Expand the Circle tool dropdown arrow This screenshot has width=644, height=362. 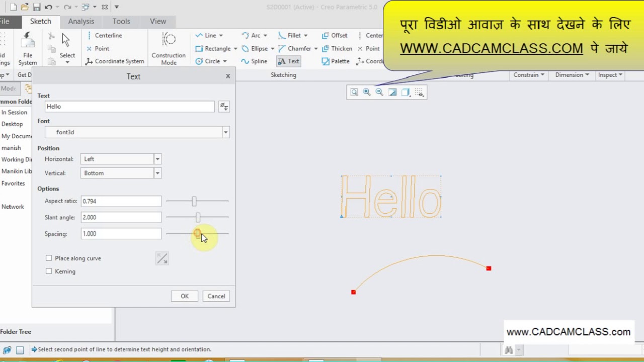pyautogui.click(x=224, y=61)
